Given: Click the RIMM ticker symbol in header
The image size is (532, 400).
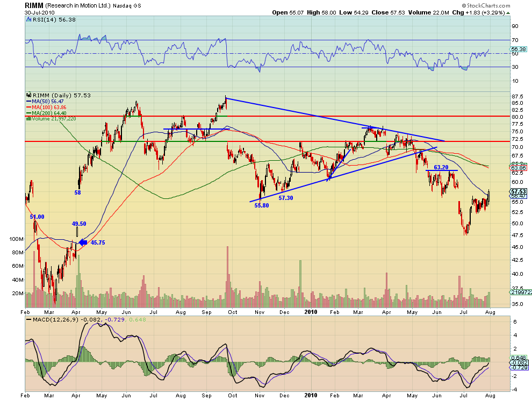Looking at the screenshot, I should click(x=34, y=5).
